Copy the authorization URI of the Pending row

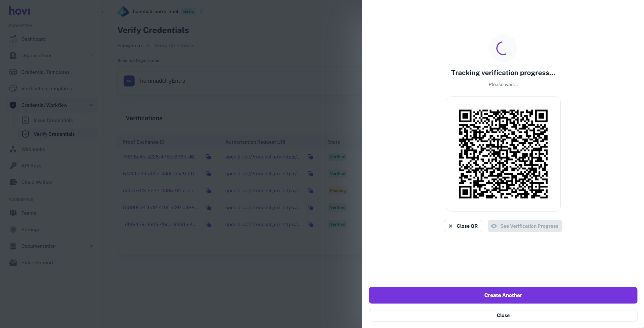[x=310, y=191]
